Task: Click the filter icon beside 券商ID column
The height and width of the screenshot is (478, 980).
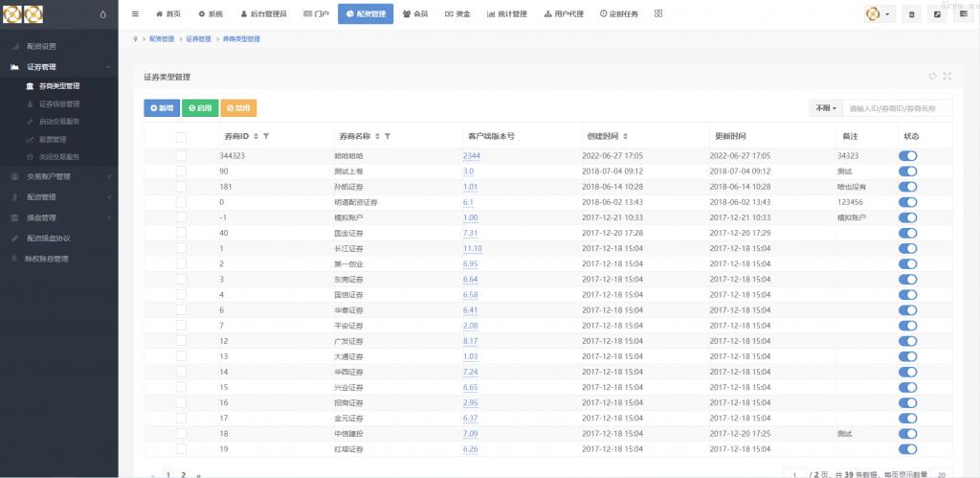Action: point(266,136)
